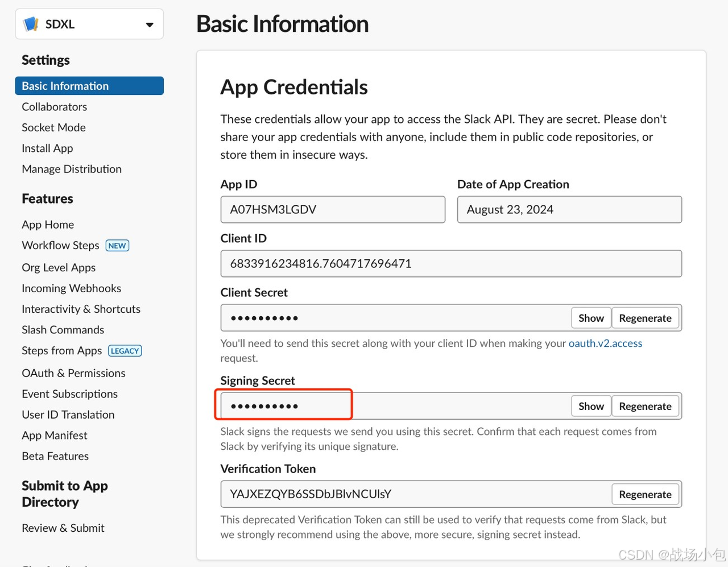The height and width of the screenshot is (567, 728).
Task: Open User ID Translation page
Action: [68, 415]
